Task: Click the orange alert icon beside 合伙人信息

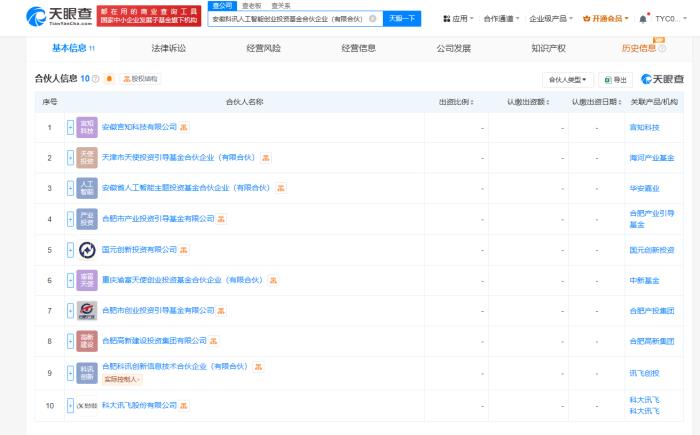Action: (x=109, y=79)
